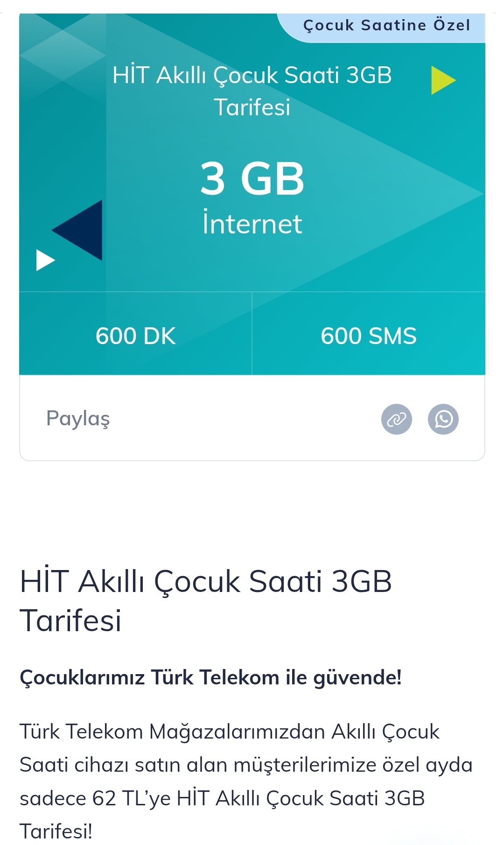
Task: Tap the white share bar beneath the card
Action: [252, 418]
